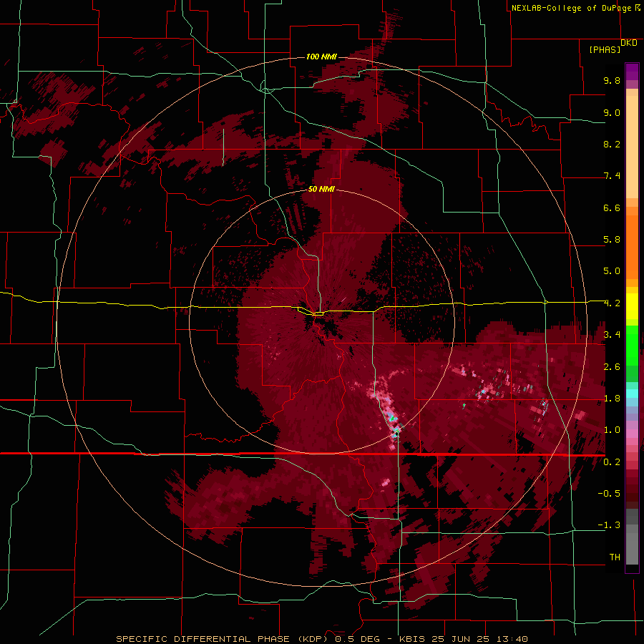Click the 5.0 legend value
The image size is (644, 644).
[612, 271]
